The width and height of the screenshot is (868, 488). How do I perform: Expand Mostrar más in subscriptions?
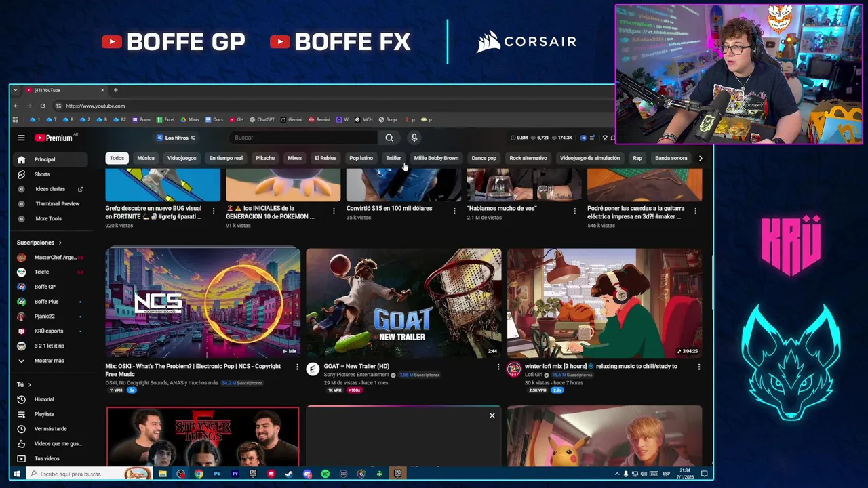tap(51, 361)
